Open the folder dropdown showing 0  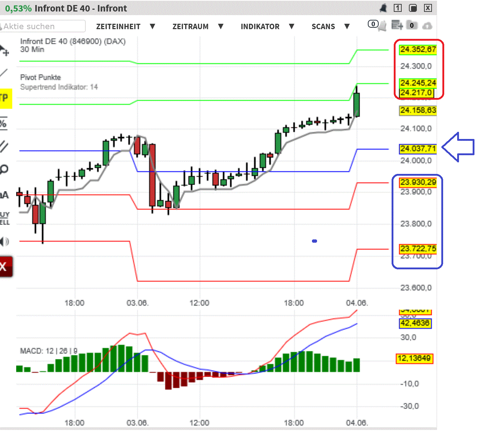tap(411, 26)
